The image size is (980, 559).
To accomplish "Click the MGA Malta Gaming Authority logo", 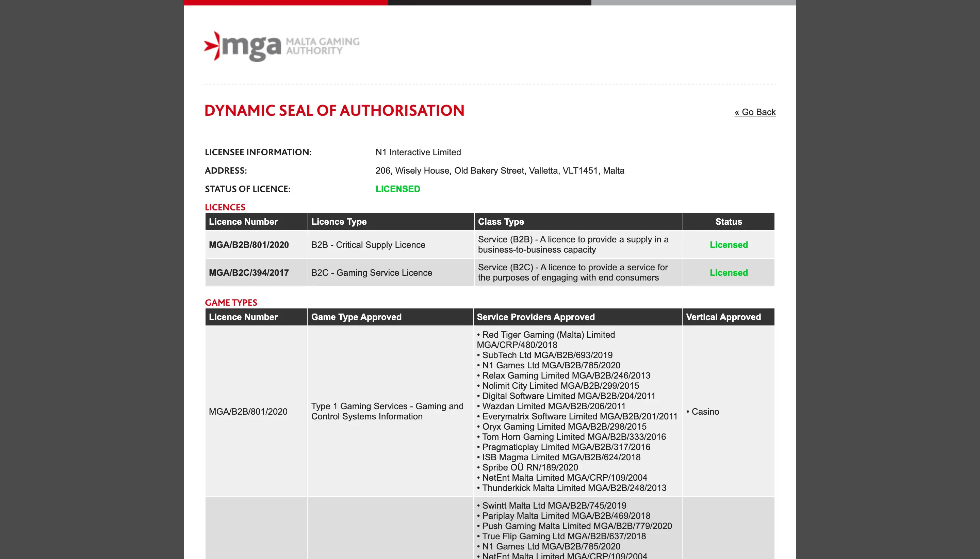I will click(x=282, y=46).
